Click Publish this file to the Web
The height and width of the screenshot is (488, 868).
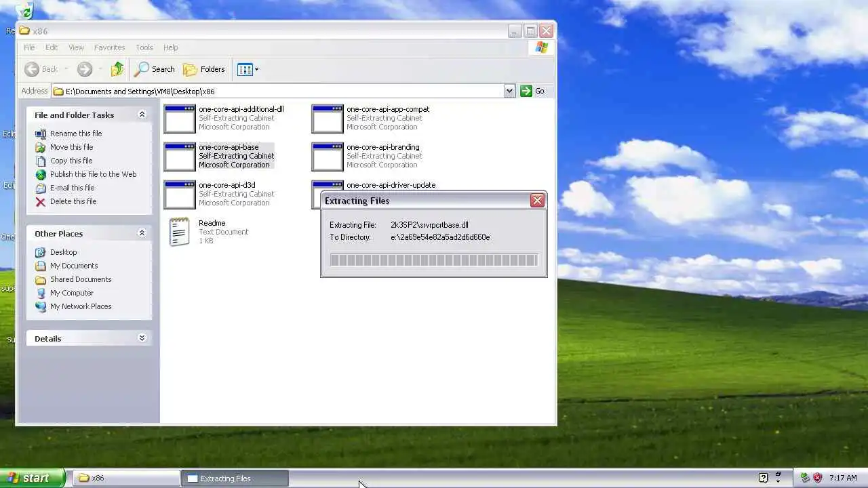[93, 174]
